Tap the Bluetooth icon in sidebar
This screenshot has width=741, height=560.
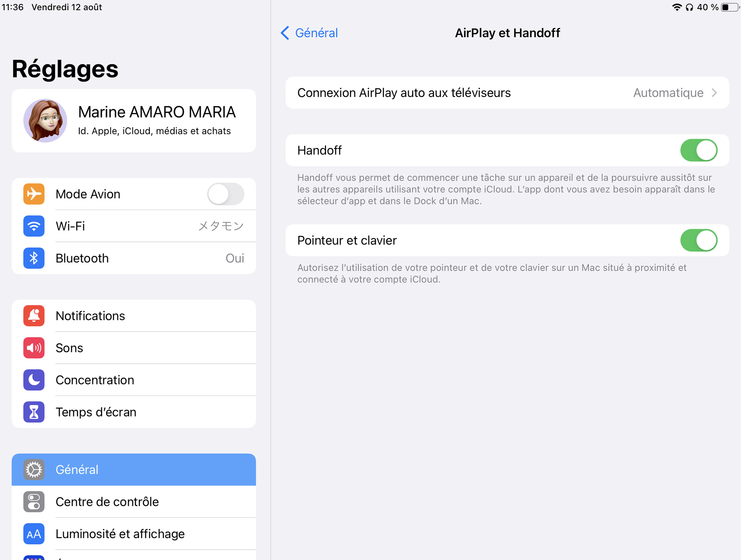point(34,258)
